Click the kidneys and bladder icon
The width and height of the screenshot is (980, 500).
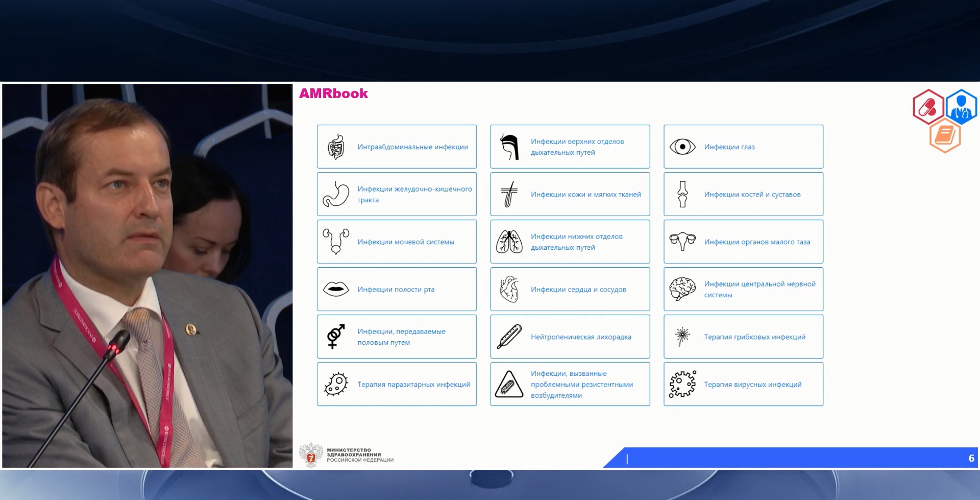(336, 242)
